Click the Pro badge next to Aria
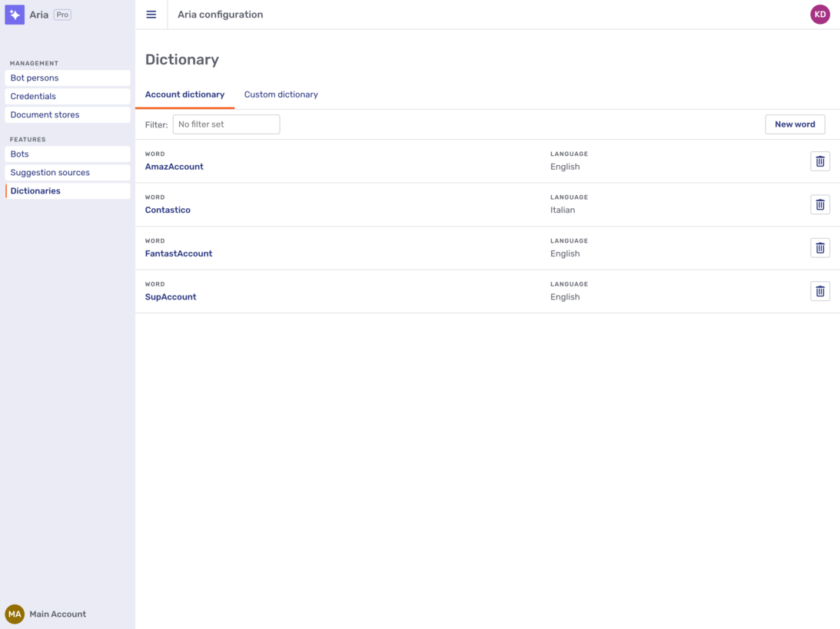Screen dimensions: 840x629 63,15
